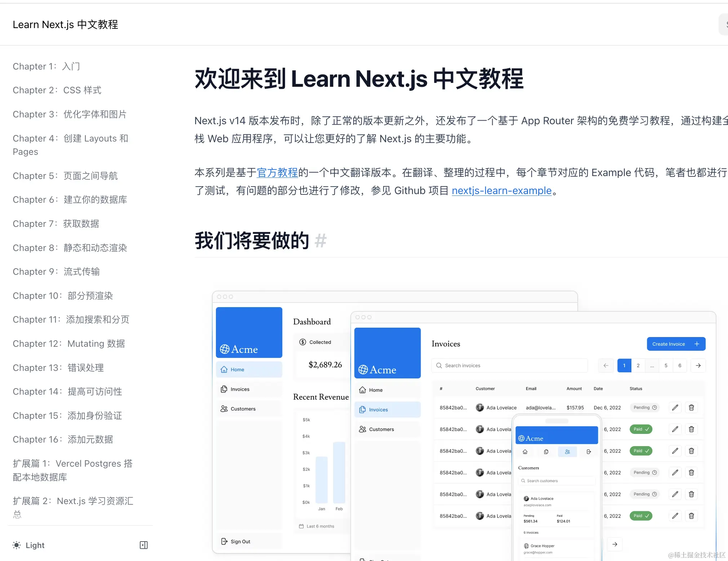Open Chapter 12: Mutating 数据
The height and width of the screenshot is (561, 728).
pyautogui.click(x=69, y=344)
